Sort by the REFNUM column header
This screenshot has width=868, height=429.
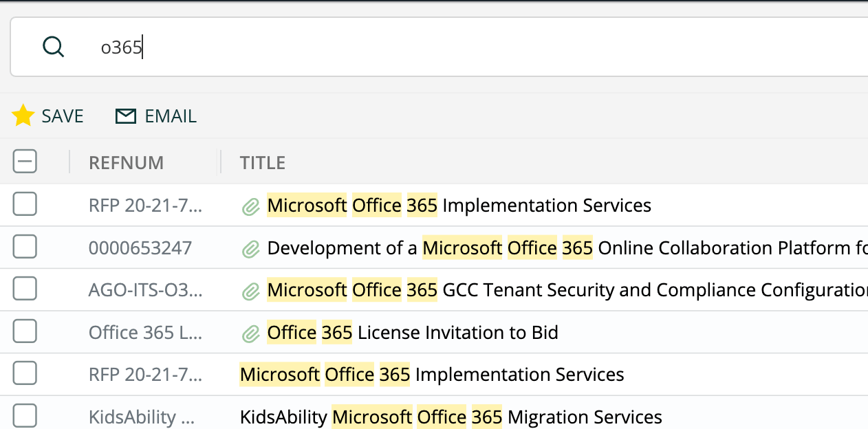click(x=126, y=162)
